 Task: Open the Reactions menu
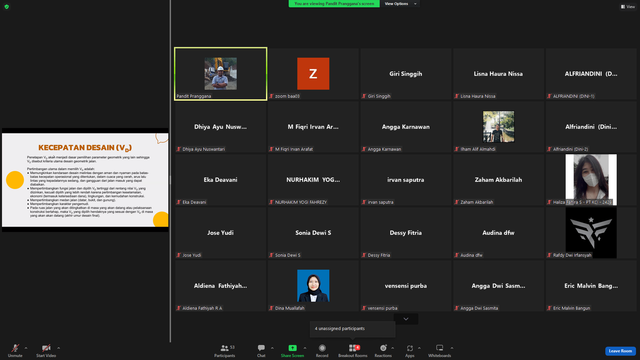point(383,350)
